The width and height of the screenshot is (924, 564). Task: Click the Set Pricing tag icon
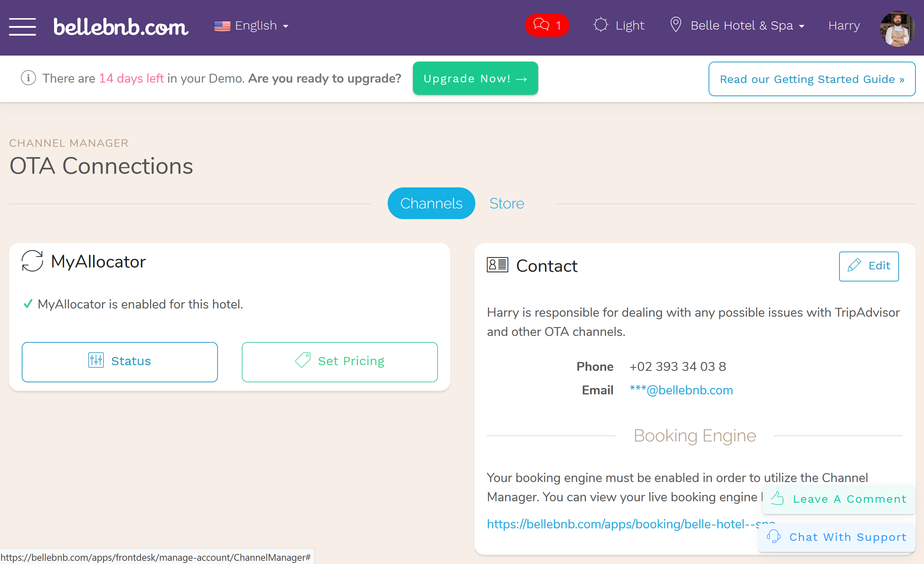[305, 360]
